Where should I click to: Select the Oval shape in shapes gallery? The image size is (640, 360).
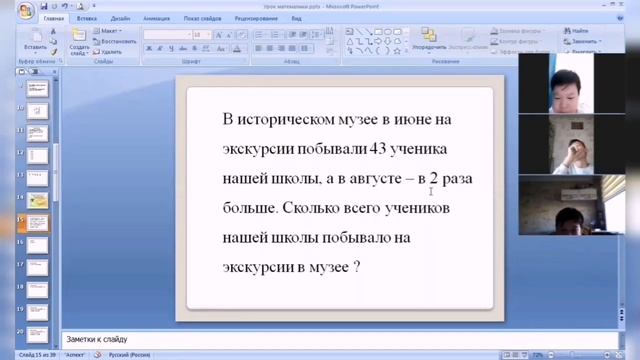tap(388, 32)
